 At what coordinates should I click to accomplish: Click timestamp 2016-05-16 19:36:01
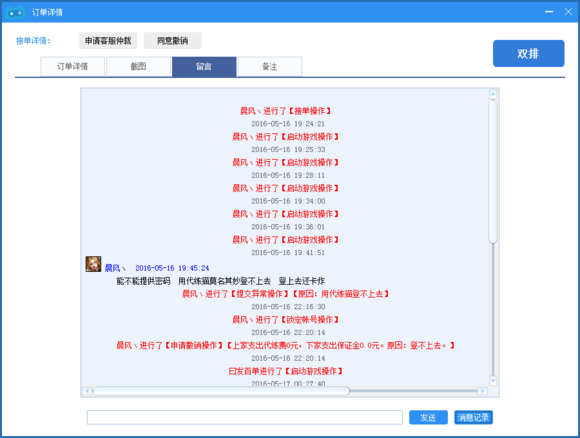pos(288,227)
